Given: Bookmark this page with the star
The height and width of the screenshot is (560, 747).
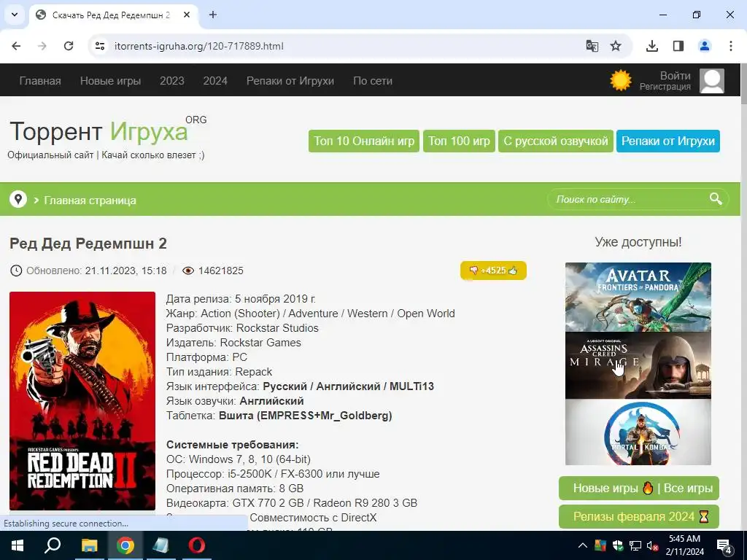Looking at the screenshot, I should pos(616,46).
